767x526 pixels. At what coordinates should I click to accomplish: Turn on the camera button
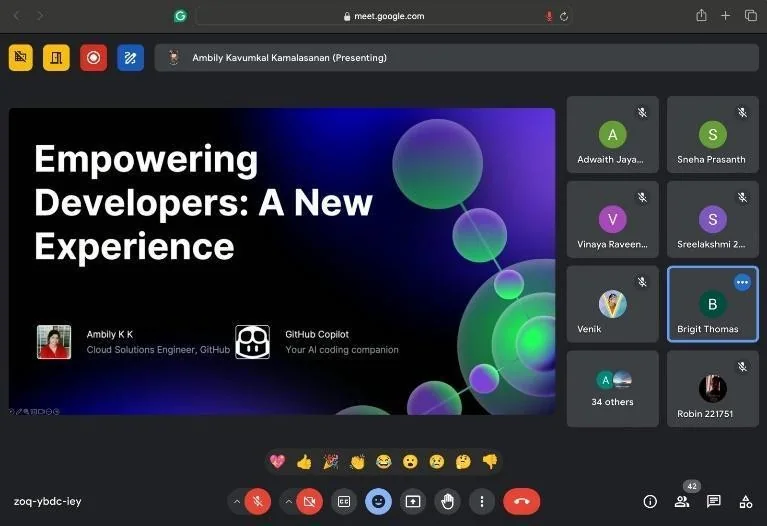click(x=309, y=502)
